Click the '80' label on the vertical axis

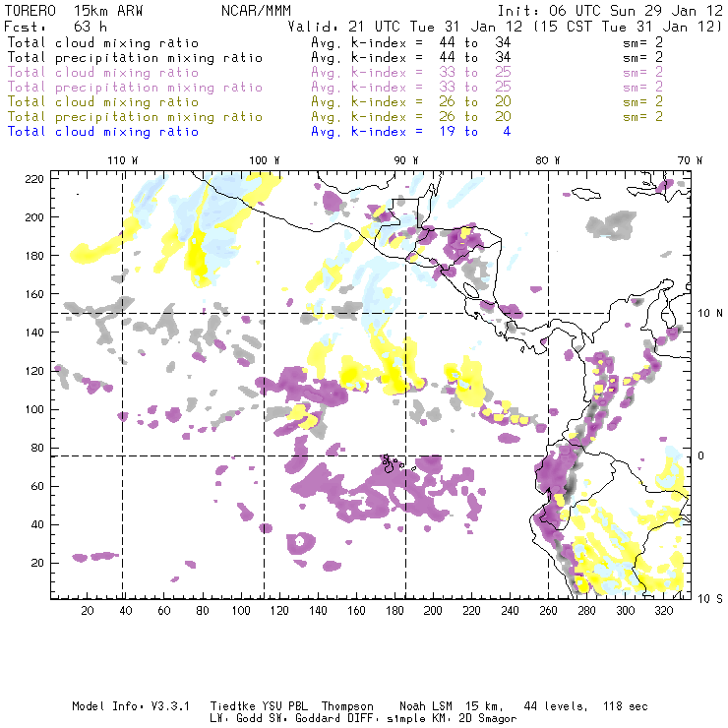click(37, 448)
